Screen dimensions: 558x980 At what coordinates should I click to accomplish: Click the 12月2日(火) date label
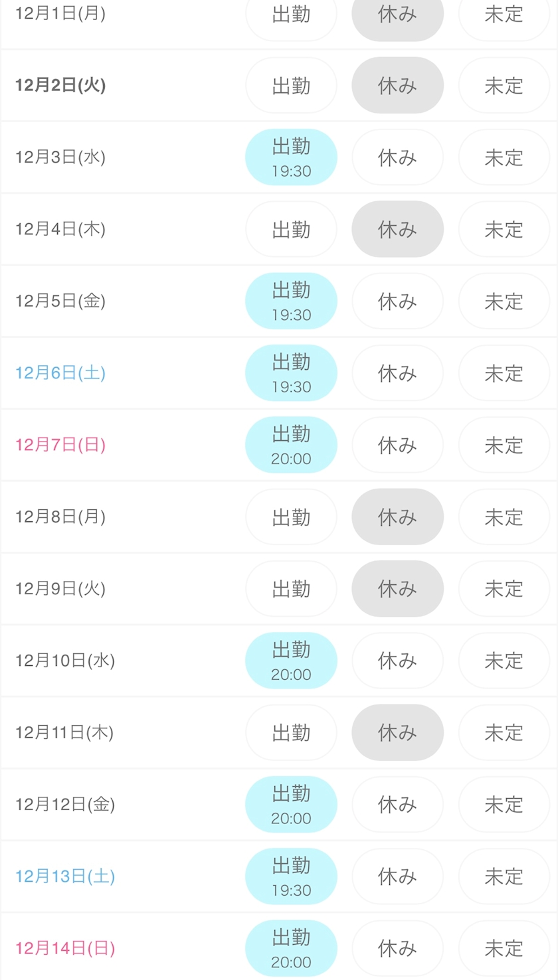point(60,86)
